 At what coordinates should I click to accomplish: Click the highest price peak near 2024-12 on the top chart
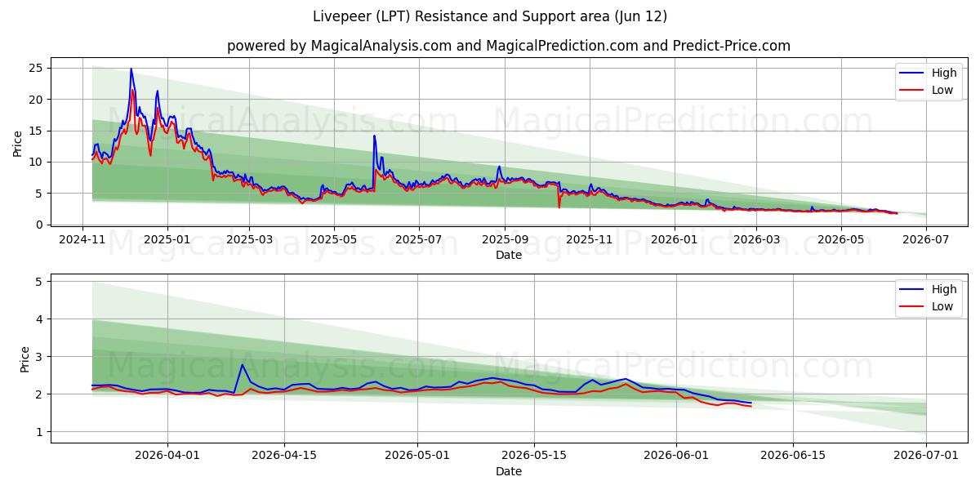click(x=131, y=69)
